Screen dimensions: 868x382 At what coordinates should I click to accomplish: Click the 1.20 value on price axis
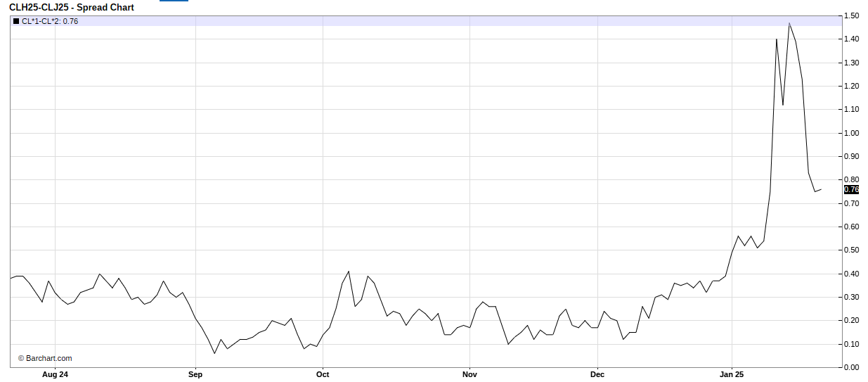coord(851,86)
